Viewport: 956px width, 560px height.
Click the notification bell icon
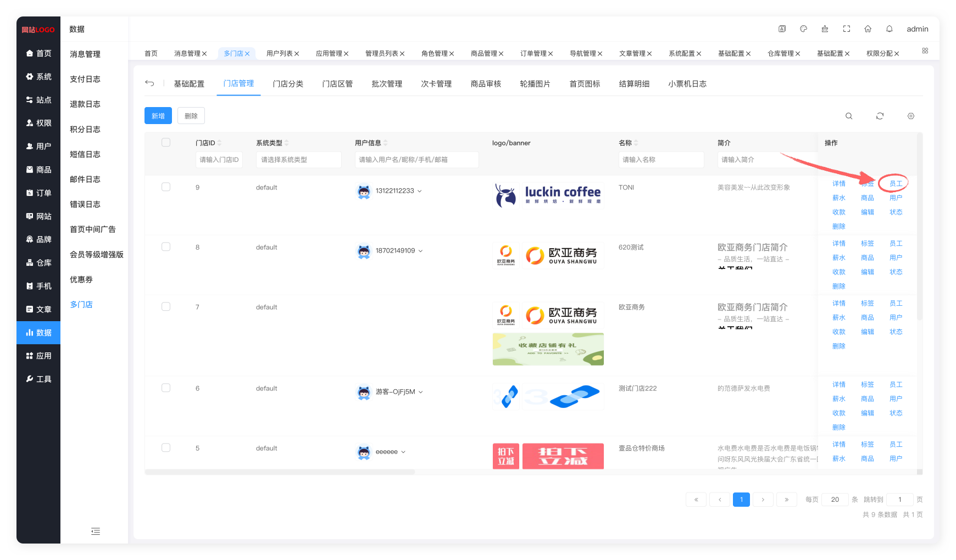click(889, 29)
